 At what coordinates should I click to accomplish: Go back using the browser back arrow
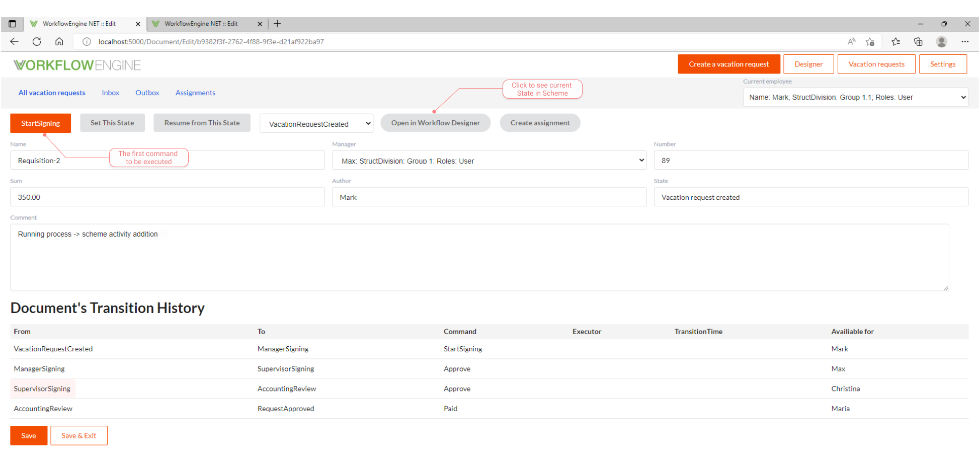[x=14, y=42]
